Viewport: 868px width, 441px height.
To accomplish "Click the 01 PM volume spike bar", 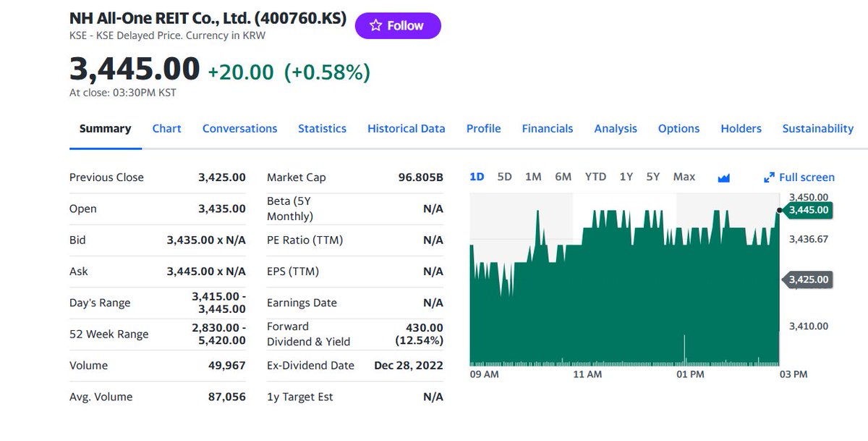I will 684,350.
